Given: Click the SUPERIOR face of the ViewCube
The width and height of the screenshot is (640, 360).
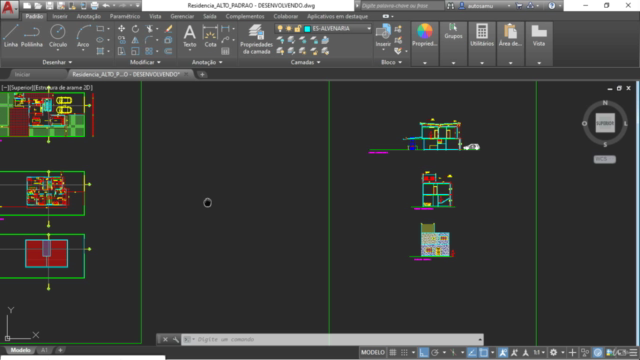Looking at the screenshot, I should (605, 123).
